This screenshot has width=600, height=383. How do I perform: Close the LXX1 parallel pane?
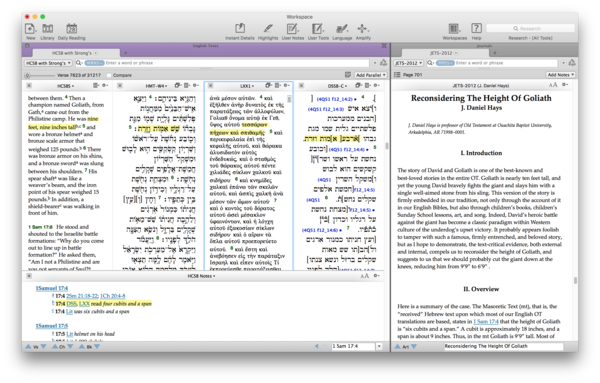click(210, 86)
